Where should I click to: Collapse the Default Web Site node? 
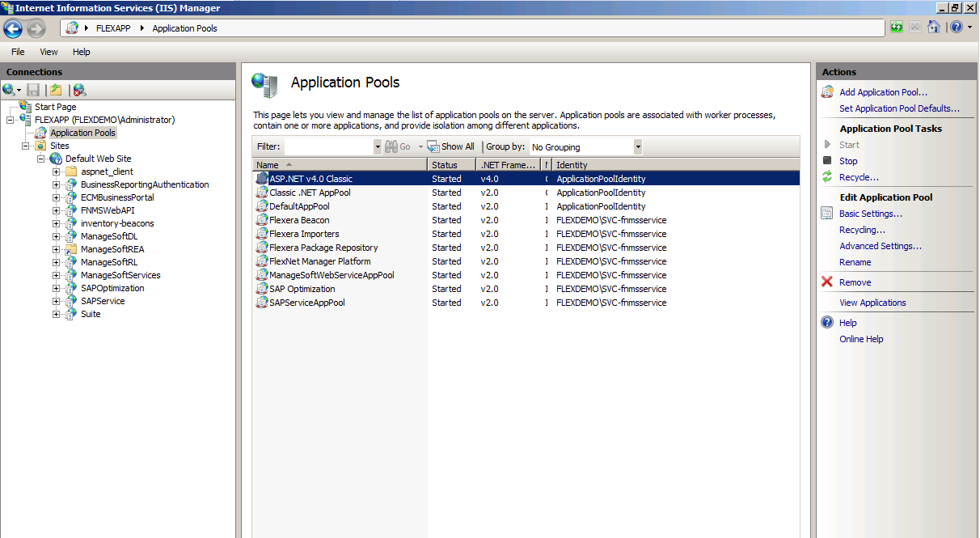[x=41, y=159]
